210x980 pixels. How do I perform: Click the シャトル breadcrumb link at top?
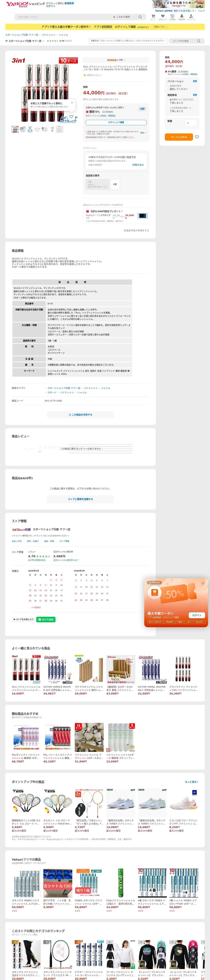point(63,35)
